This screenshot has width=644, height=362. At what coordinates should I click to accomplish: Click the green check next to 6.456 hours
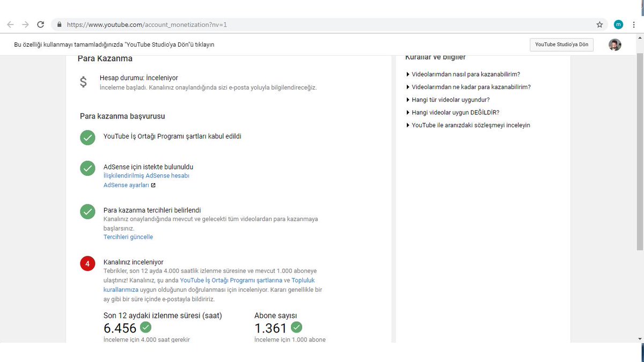(x=145, y=327)
